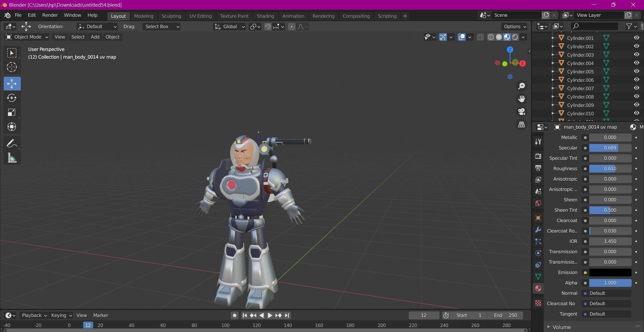Open the Options dropdown in viewport header
The height and width of the screenshot is (332, 644).
[515, 26]
